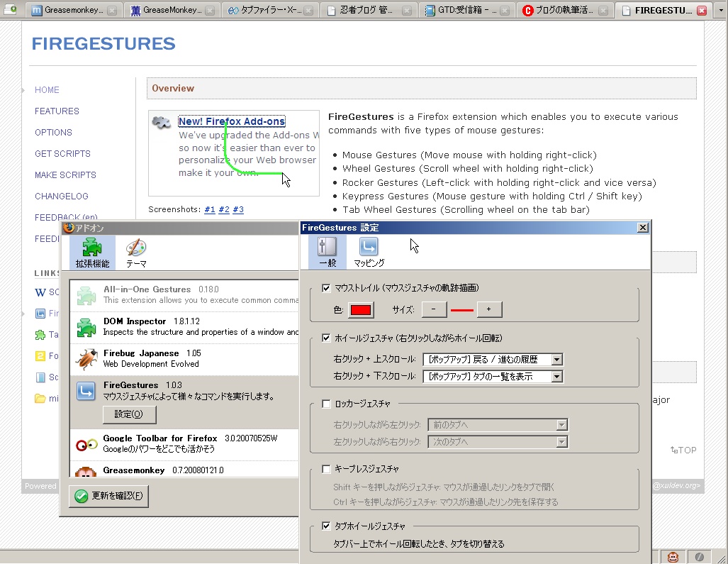Click the 設定(O) button for FireGestures

[129, 414]
